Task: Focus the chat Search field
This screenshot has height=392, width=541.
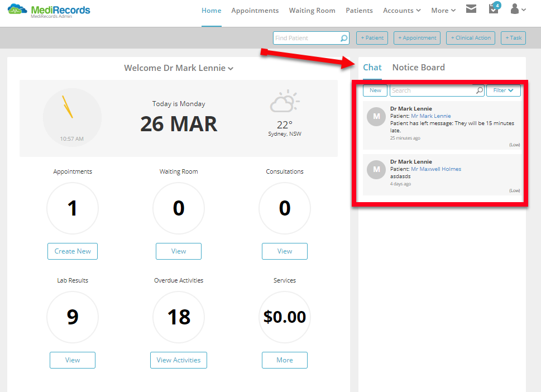Action: [x=437, y=90]
